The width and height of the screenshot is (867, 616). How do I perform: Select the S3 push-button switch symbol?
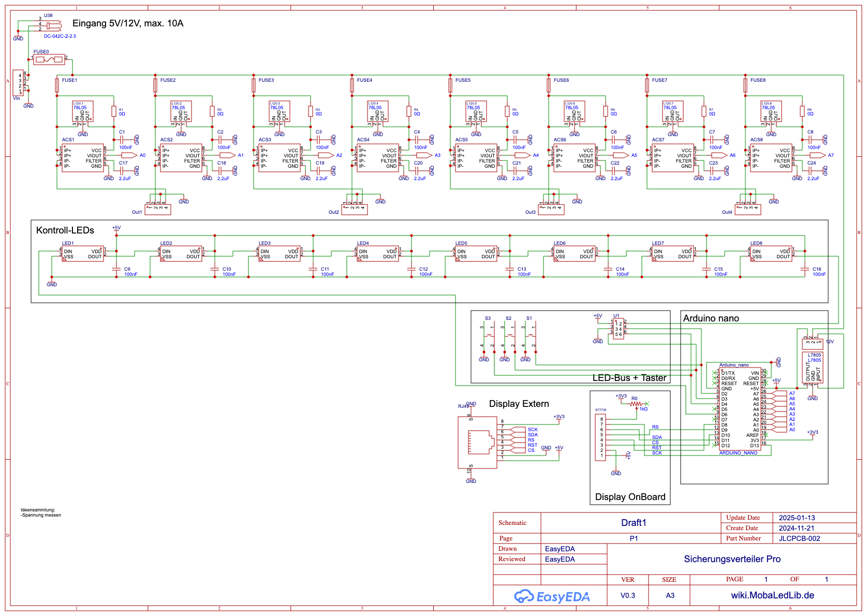click(487, 336)
